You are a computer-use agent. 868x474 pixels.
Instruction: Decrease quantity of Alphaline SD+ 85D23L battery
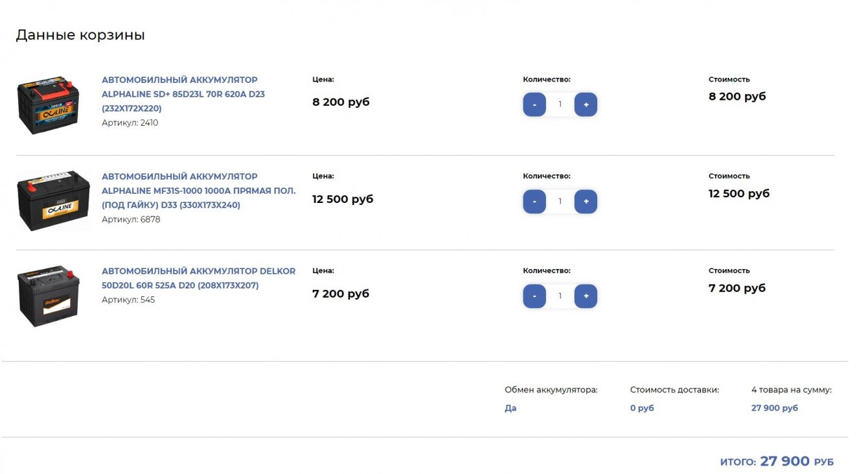534,104
